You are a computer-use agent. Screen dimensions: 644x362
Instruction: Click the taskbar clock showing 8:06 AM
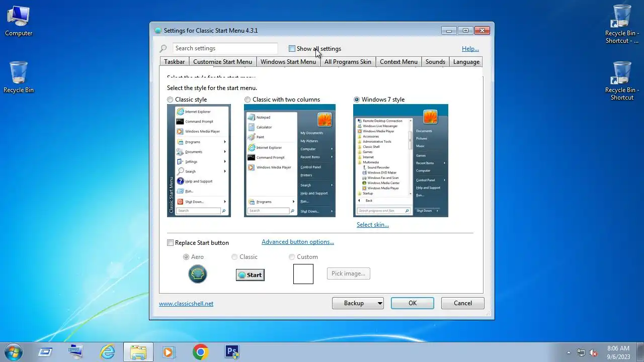[618, 352]
